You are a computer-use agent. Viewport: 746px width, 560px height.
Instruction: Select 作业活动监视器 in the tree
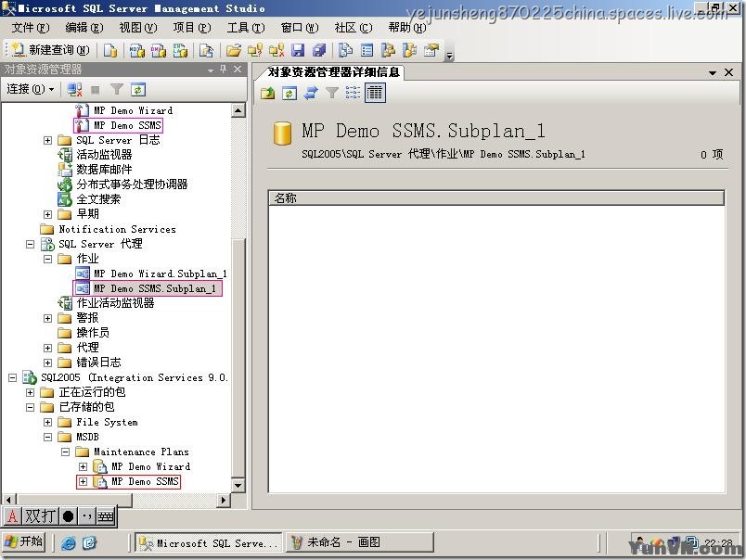click(x=115, y=303)
